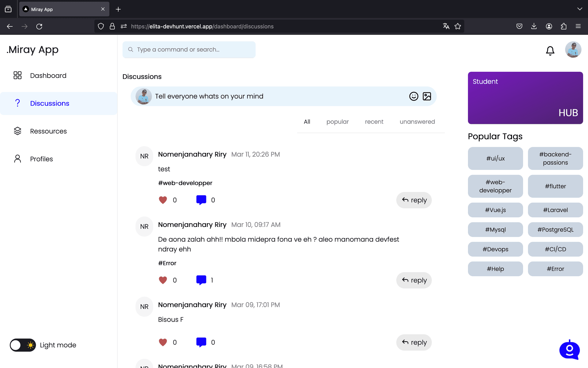Expand the list all tabs chevron
Screen dimensions: 588x368
pos(579,9)
